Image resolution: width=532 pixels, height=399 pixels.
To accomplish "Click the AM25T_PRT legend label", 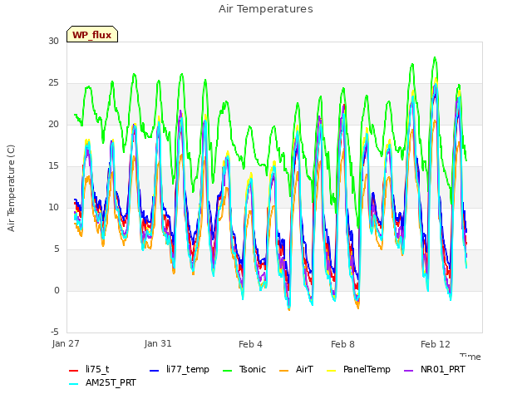I will coord(111,382).
